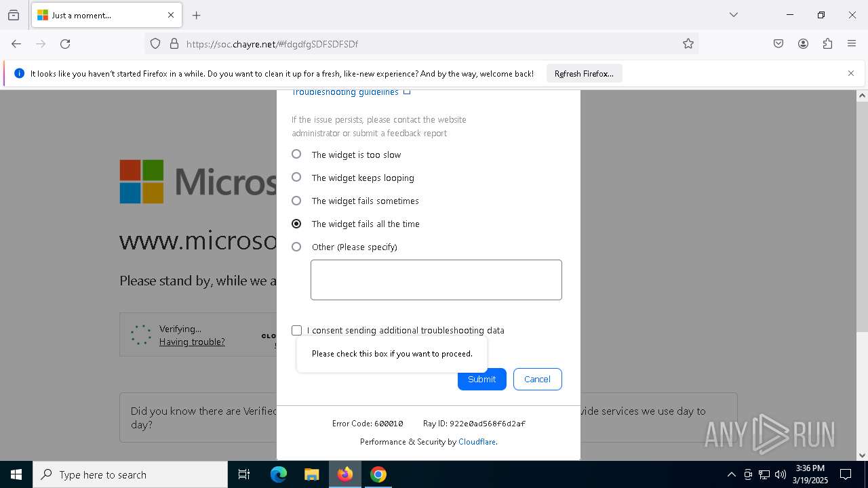Image resolution: width=868 pixels, height=488 pixels.
Task: Click the Microsoft logo on page
Action: pyautogui.click(x=198, y=182)
